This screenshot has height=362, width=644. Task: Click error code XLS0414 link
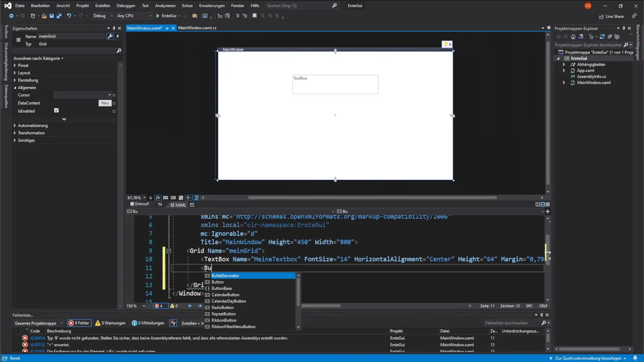pos(37,338)
